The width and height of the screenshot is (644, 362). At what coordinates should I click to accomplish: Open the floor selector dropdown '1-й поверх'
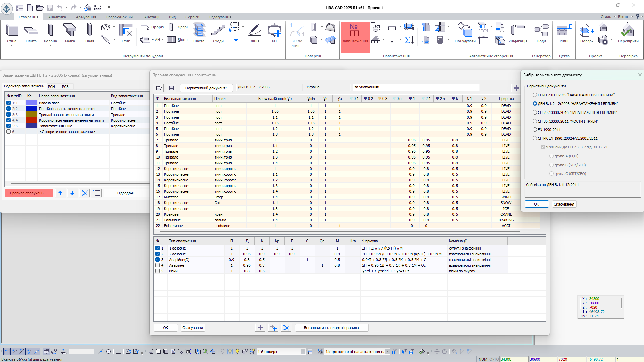click(x=303, y=352)
